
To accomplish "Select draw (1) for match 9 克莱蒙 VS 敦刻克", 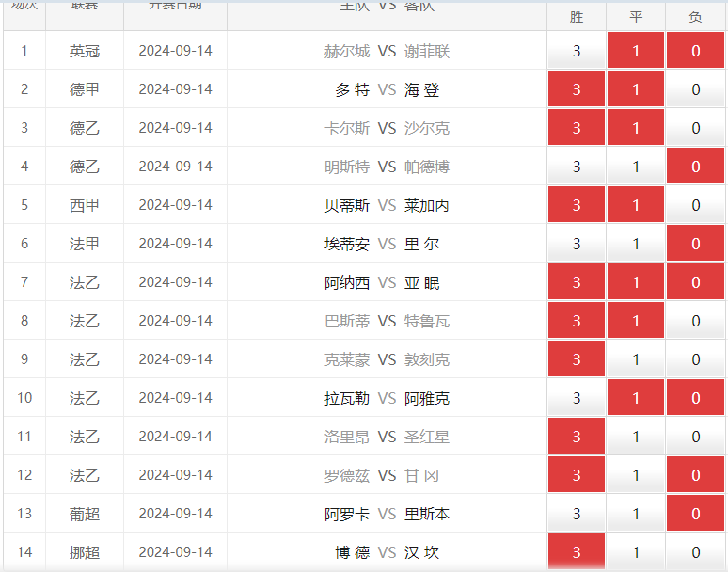I will (636, 358).
